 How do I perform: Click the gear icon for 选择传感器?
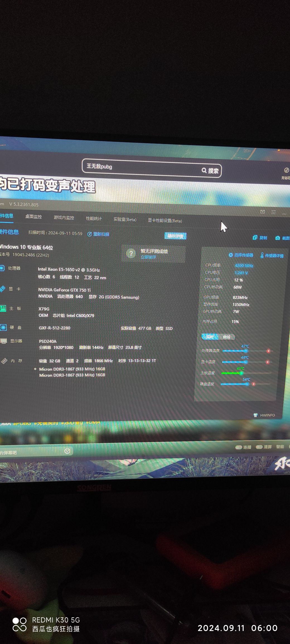coord(231,255)
